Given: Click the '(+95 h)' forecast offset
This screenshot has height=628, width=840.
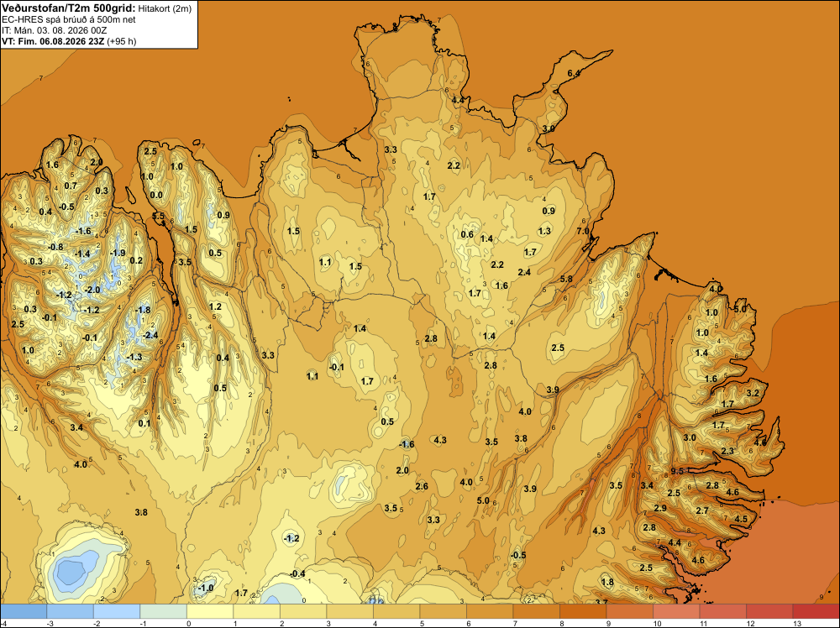Looking at the screenshot, I should pyautogui.click(x=122, y=41).
